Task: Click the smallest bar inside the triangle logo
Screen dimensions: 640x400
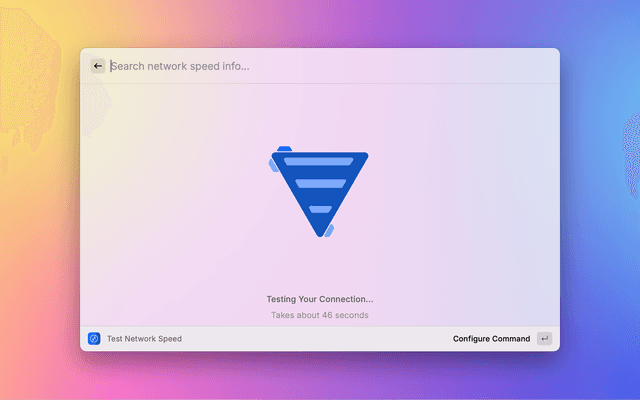Action: click(320, 209)
